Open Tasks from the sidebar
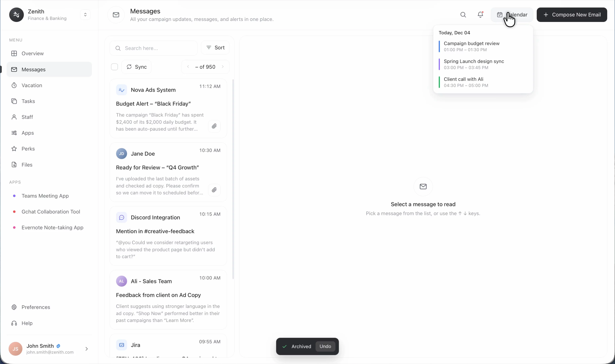Image resolution: width=615 pixels, height=364 pixels. click(49, 101)
